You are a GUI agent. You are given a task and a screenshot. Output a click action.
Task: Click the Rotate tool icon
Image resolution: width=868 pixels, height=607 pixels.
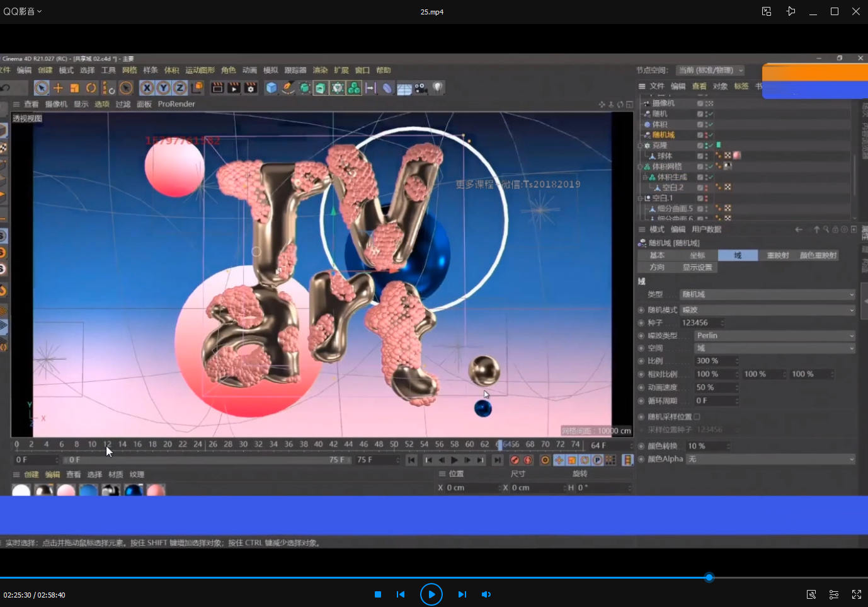point(91,88)
